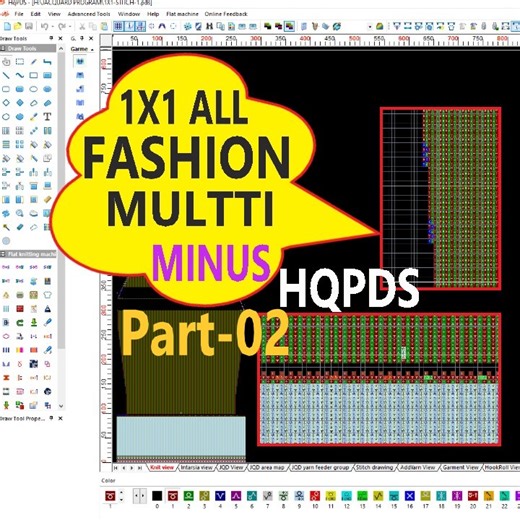Close the Draw Tools panel
Viewport: 520px width, 520px height.
pyautogui.click(x=60, y=38)
